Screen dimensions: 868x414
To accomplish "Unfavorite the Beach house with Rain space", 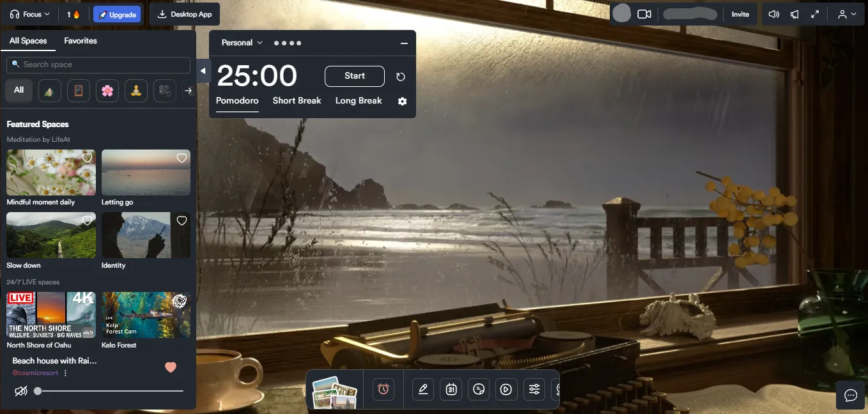I will (170, 367).
